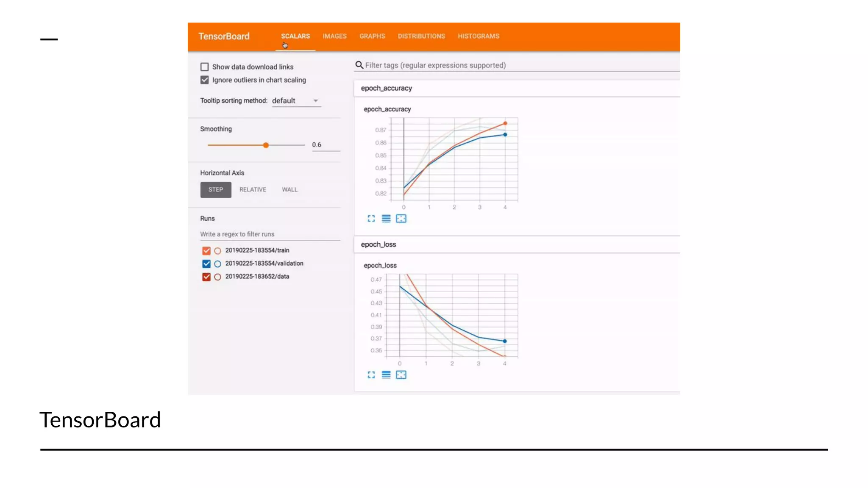
Task: Open the Tooltip sorting method dropdown
Action: pos(296,101)
